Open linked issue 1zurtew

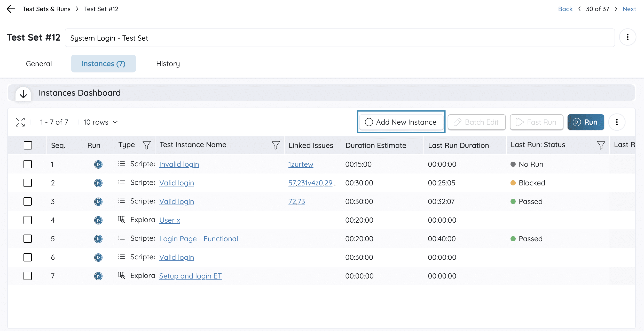click(301, 164)
